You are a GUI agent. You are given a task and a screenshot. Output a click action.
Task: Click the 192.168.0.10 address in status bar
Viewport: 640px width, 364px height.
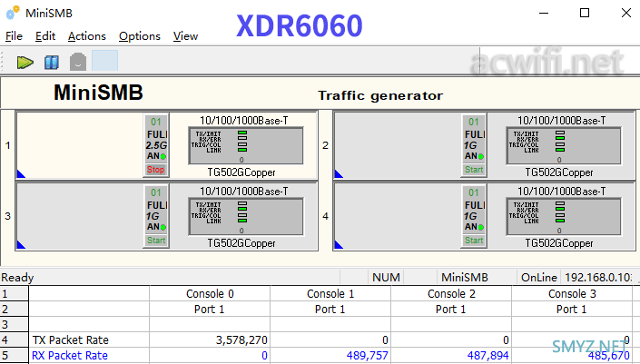point(598,278)
